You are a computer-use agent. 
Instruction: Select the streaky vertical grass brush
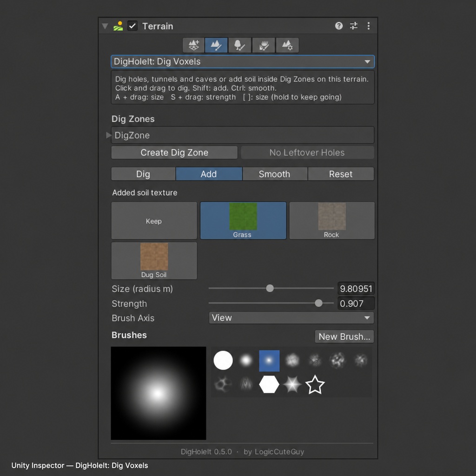pyautogui.click(x=246, y=384)
